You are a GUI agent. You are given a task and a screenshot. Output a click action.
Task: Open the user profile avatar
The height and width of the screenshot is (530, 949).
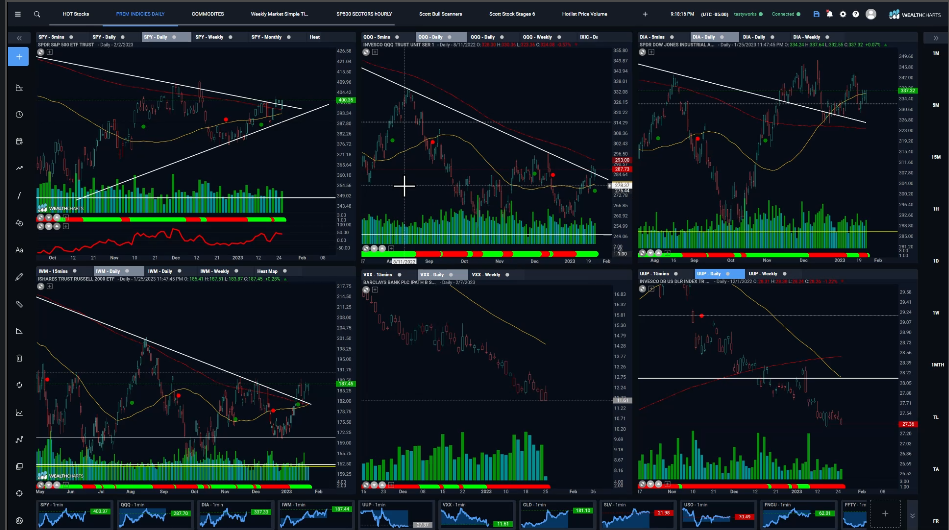tap(871, 14)
